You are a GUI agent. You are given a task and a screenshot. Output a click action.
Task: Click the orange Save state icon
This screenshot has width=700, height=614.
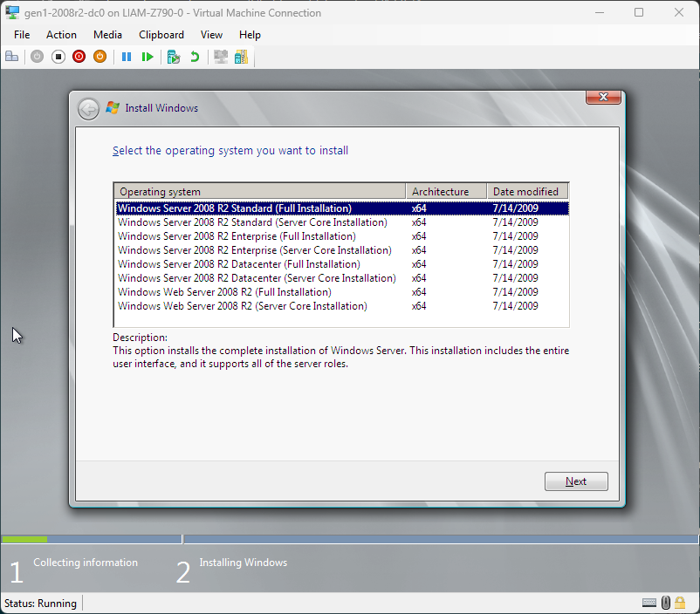[100, 57]
